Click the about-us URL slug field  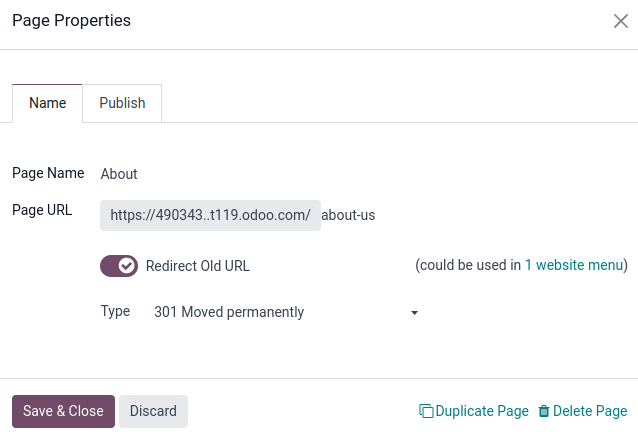click(450, 215)
